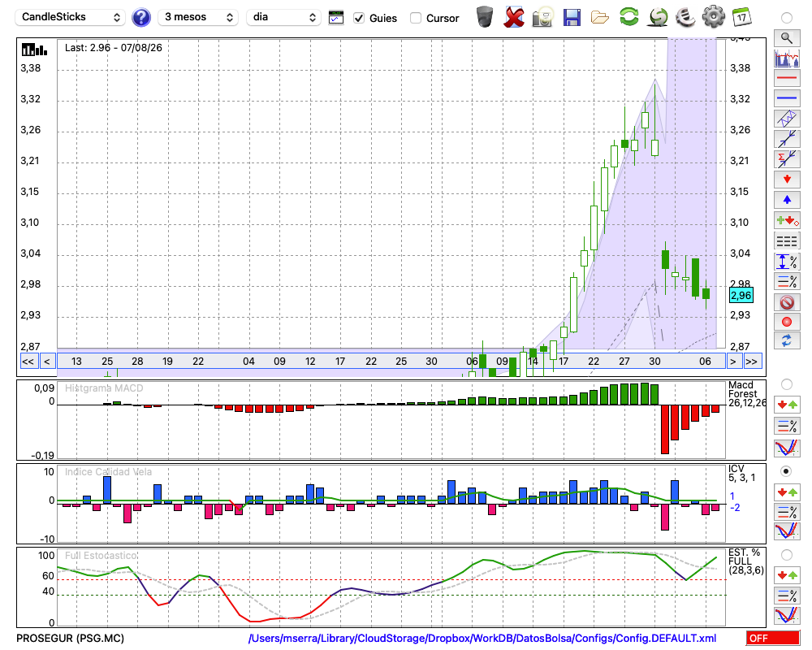Viewport: 812px width, 650px height.
Task: Open the settings gear icon
Action: (x=713, y=17)
